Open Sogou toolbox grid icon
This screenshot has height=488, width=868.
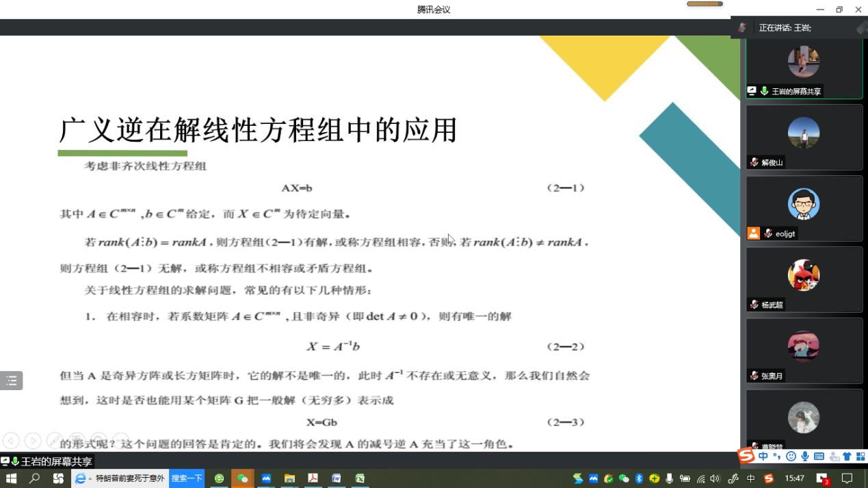tap(860, 457)
